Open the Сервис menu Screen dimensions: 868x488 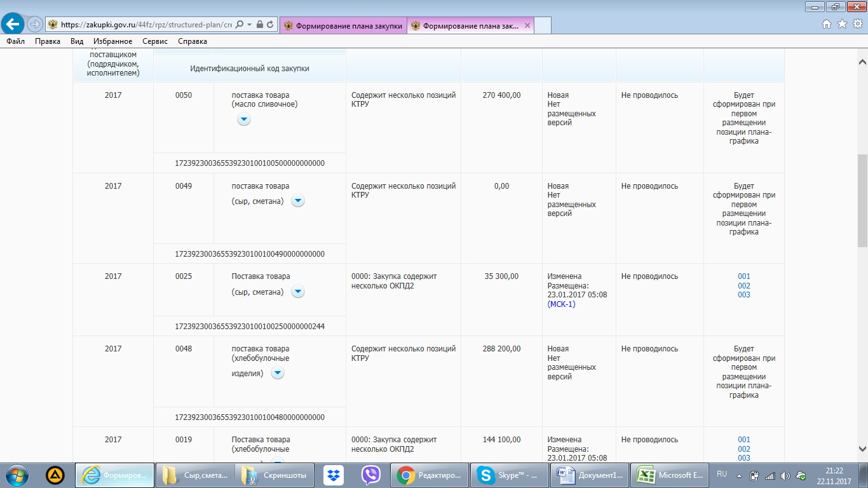[x=155, y=41]
